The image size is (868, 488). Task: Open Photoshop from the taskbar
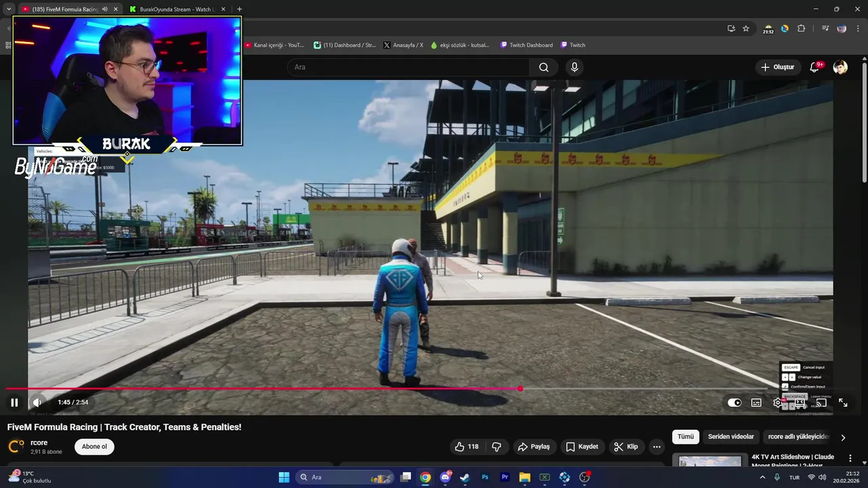point(485,477)
